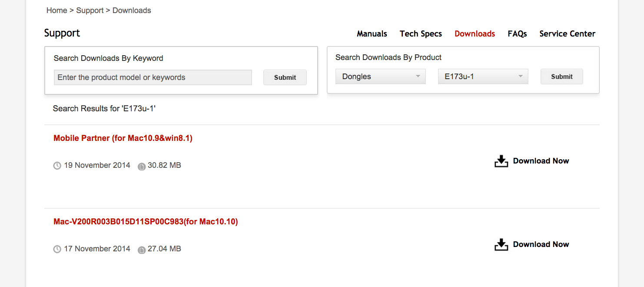644x287 pixels.
Task: Click download icon for Mac-V200R003B015D11SP00C983
Action: (501, 245)
